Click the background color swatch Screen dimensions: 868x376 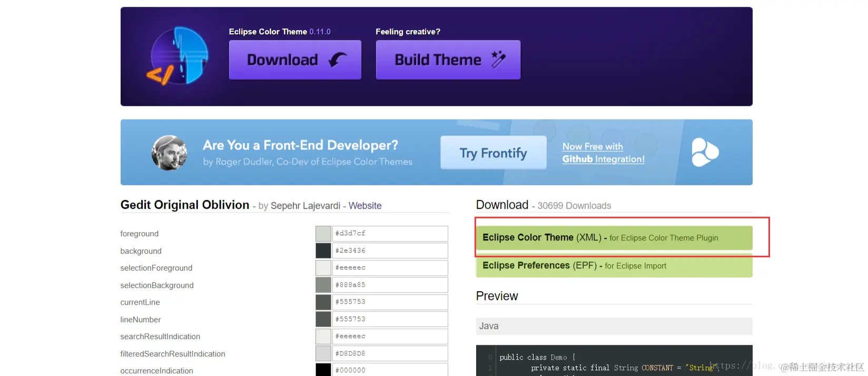pyautogui.click(x=323, y=250)
